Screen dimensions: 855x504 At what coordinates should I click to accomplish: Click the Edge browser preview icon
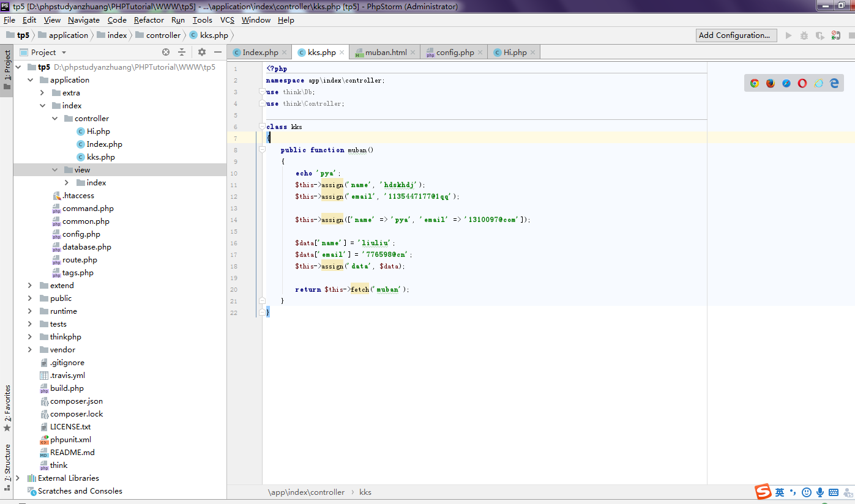834,83
